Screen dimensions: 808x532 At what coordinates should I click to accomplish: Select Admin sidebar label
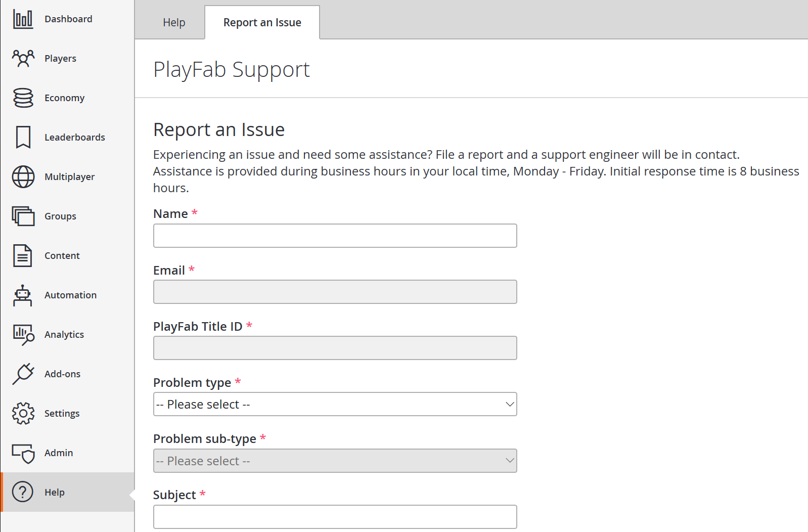[59, 453]
